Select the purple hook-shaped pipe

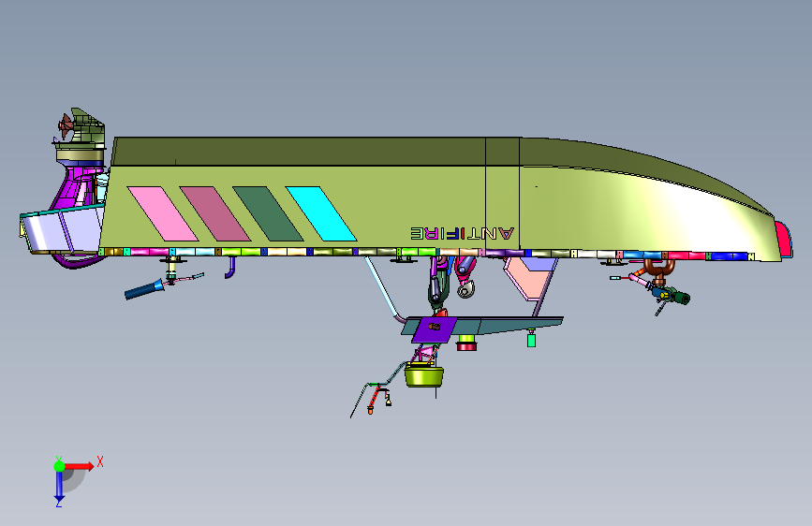point(230,269)
